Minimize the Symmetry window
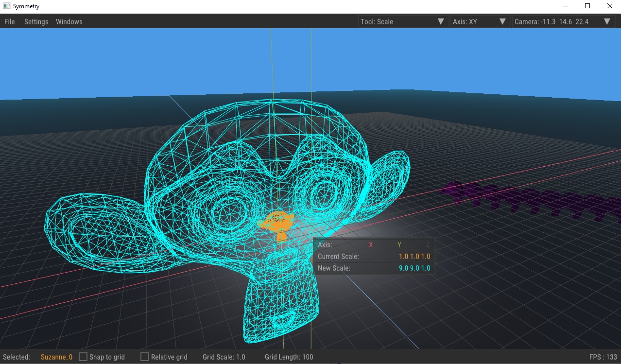The height and width of the screenshot is (364, 621). click(x=566, y=6)
